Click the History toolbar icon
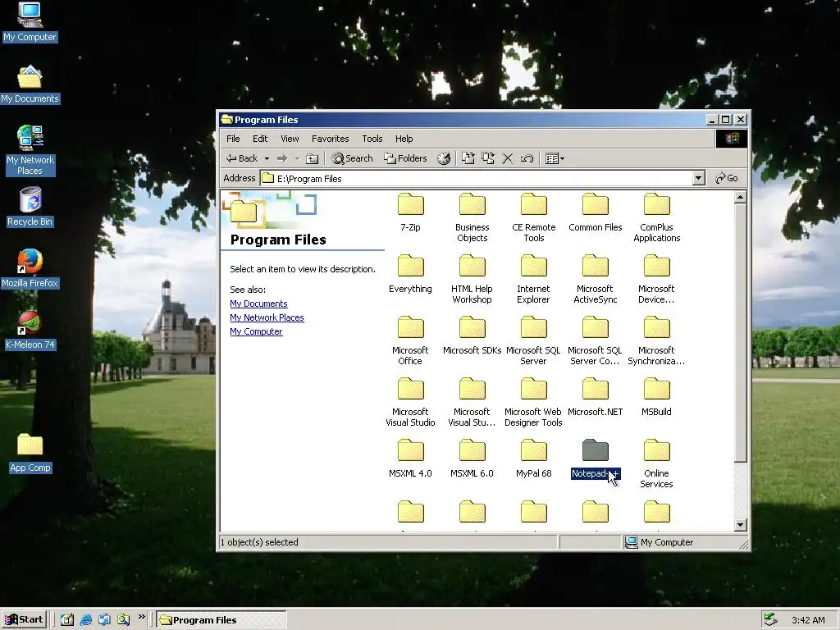 [444, 158]
